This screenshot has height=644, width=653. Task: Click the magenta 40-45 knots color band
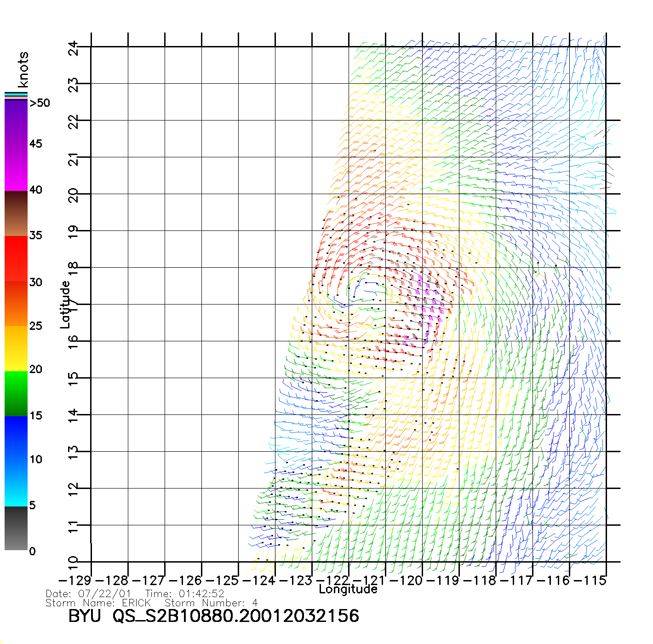tap(16, 168)
